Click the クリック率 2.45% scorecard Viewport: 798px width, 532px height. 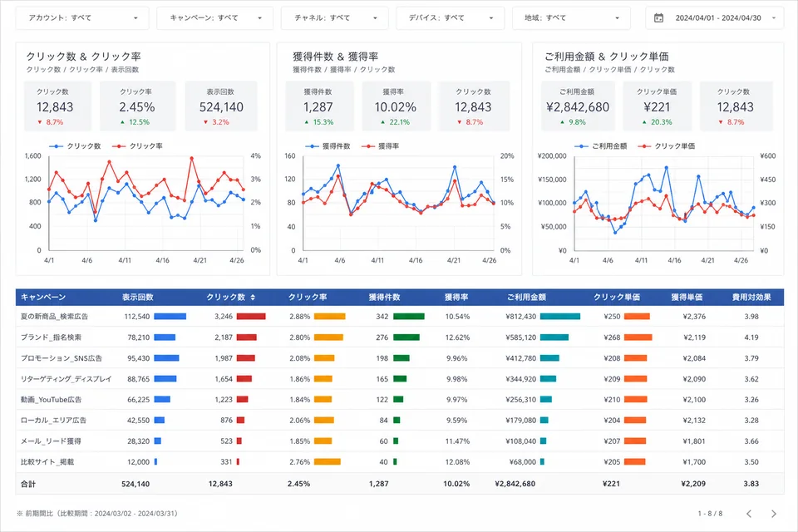click(137, 106)
